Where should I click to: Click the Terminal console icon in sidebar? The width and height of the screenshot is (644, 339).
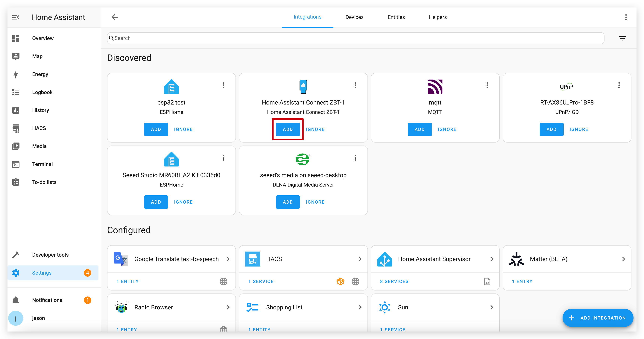tap(16, 164)
